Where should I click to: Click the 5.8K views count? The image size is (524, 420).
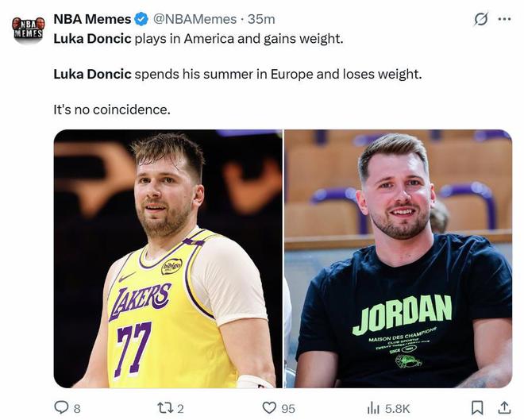pyautogui.click(x=397, y=408)
